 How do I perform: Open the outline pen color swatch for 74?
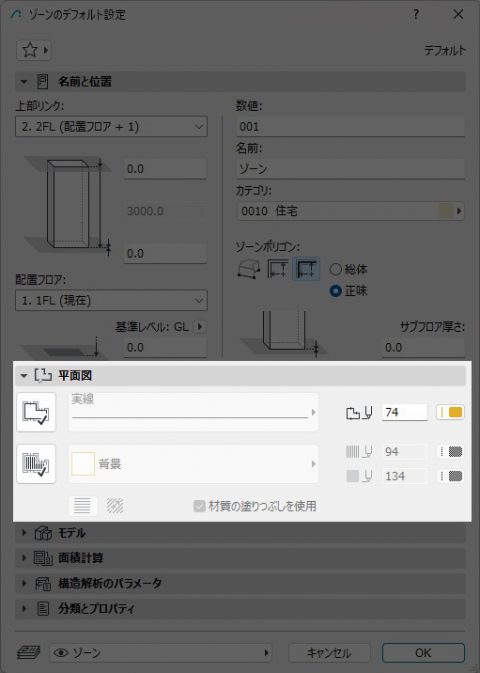[450, 412]
